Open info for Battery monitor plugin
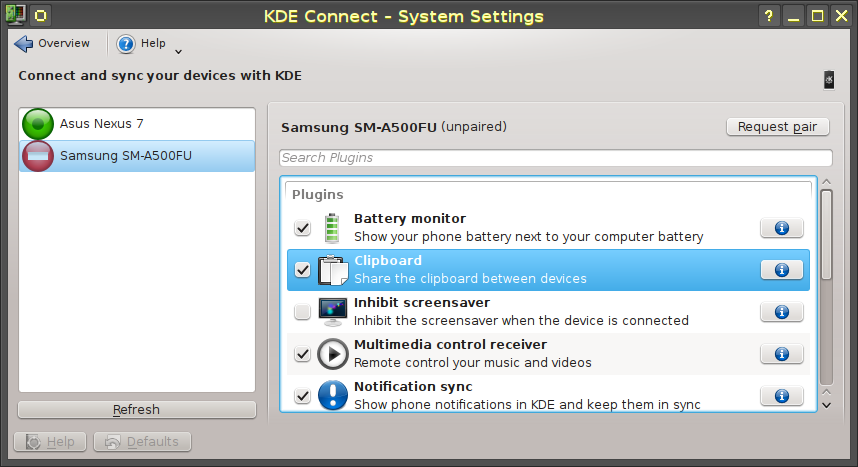The width and height of the screenshot is (858, 467). tap(782, 228)
